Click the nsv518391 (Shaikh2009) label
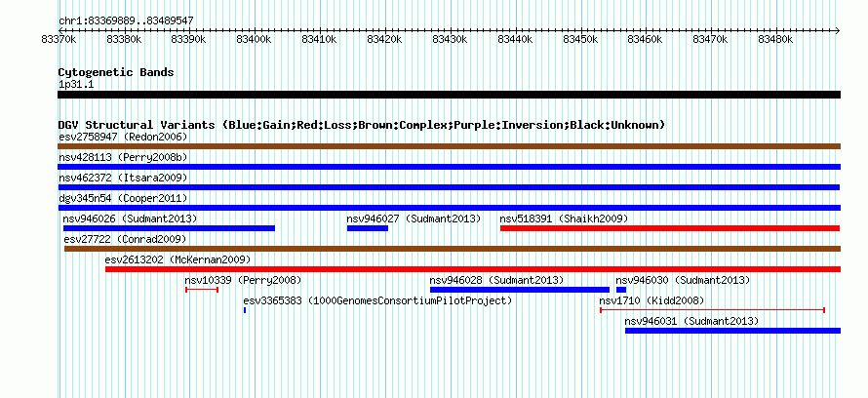The height and width of the screenshot is (398, 868). (564, 219)
